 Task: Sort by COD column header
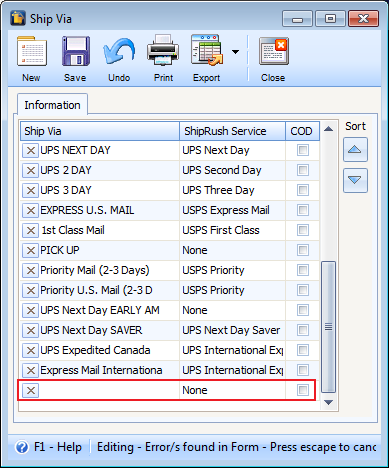pyautogui.click(x=302, y=131)
